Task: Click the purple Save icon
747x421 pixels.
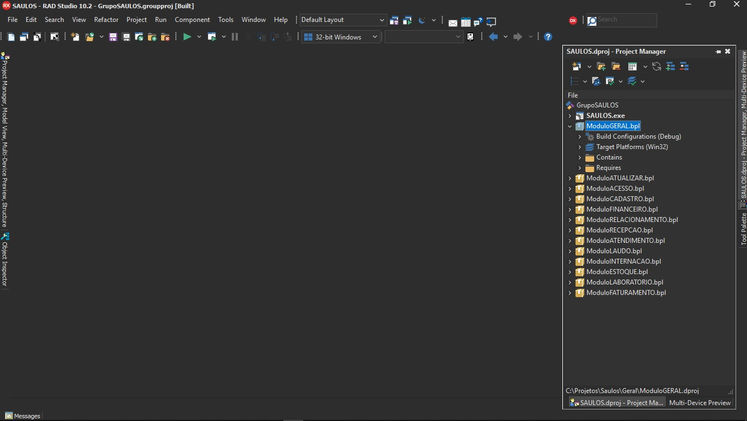Action: pos(113,37)
